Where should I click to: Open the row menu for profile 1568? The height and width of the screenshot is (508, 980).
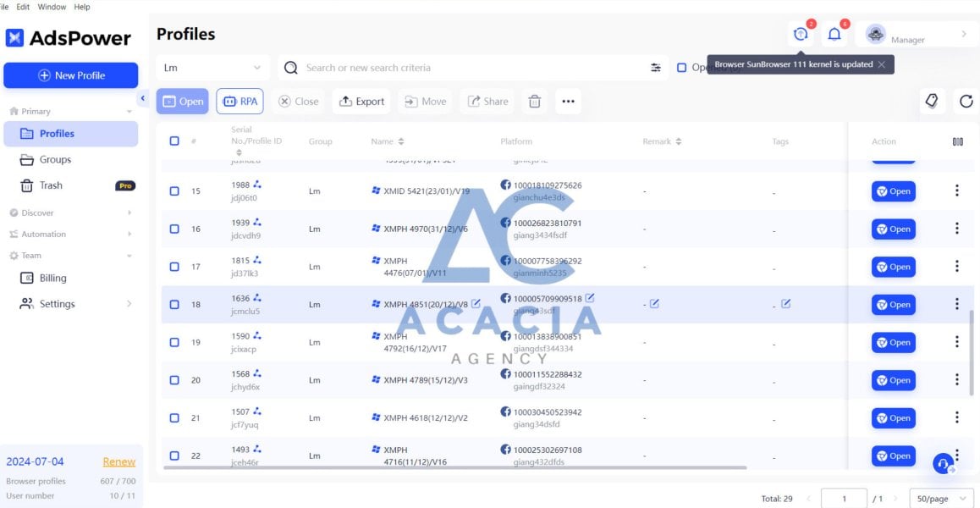coord(956,380)
